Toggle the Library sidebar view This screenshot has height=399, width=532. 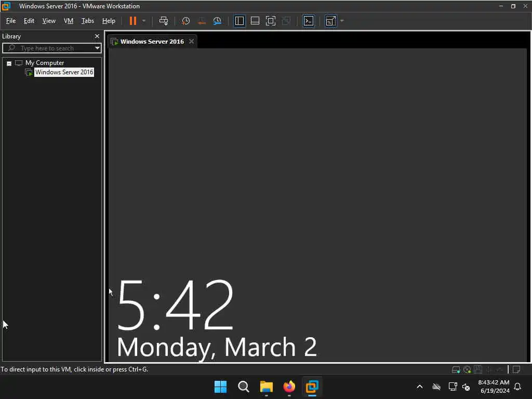coord(240,21)
